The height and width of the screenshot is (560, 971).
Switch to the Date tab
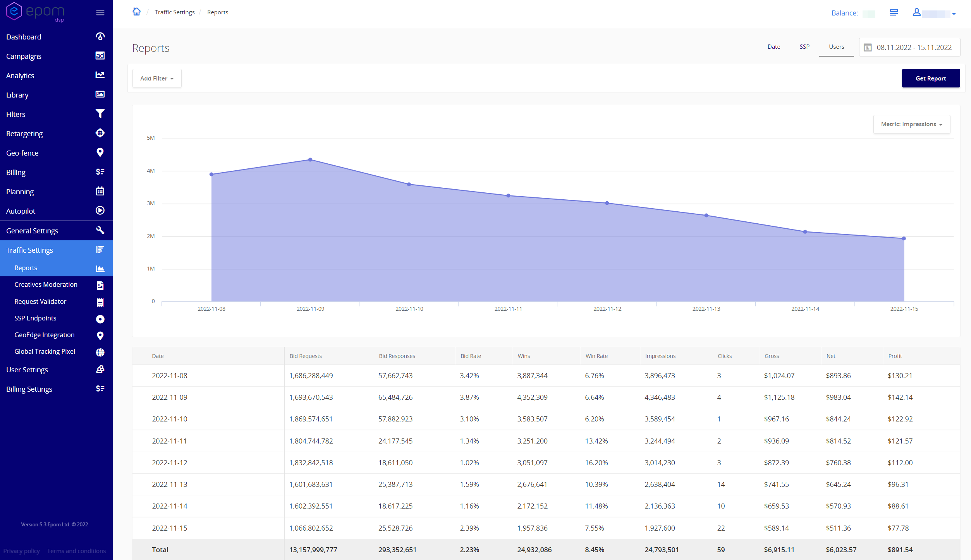[773, 47]
